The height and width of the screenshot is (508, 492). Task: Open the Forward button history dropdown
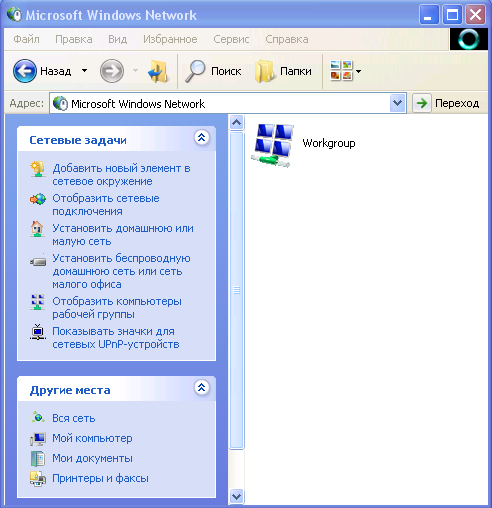click(x=135, y=71)
